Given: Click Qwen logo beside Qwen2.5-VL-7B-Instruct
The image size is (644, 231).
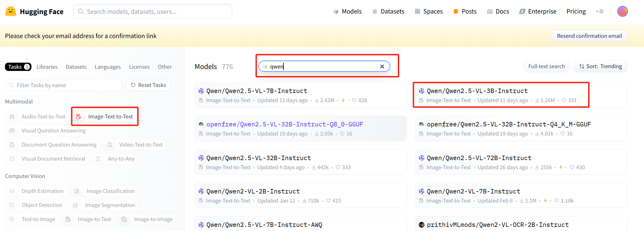Looking at the screenshot, I should 201,91.
